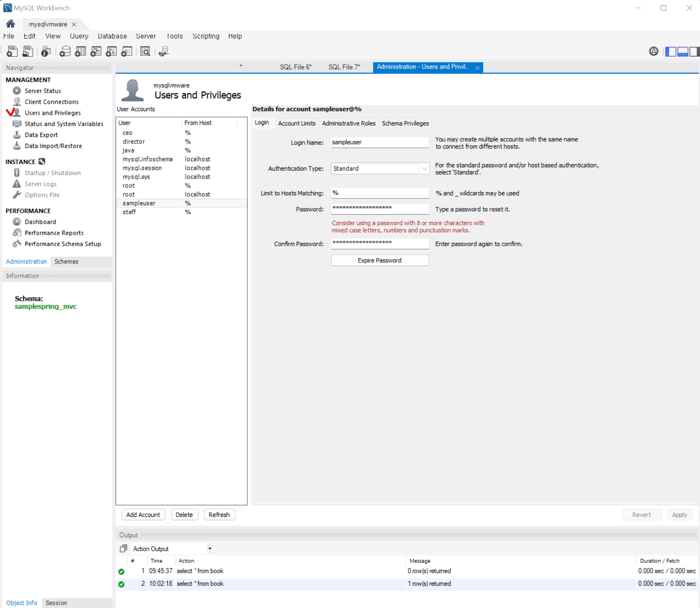Image resolution: width=700 pixels, height=608 pixels.
Task: Click the Refresh button
Action: 219,515
